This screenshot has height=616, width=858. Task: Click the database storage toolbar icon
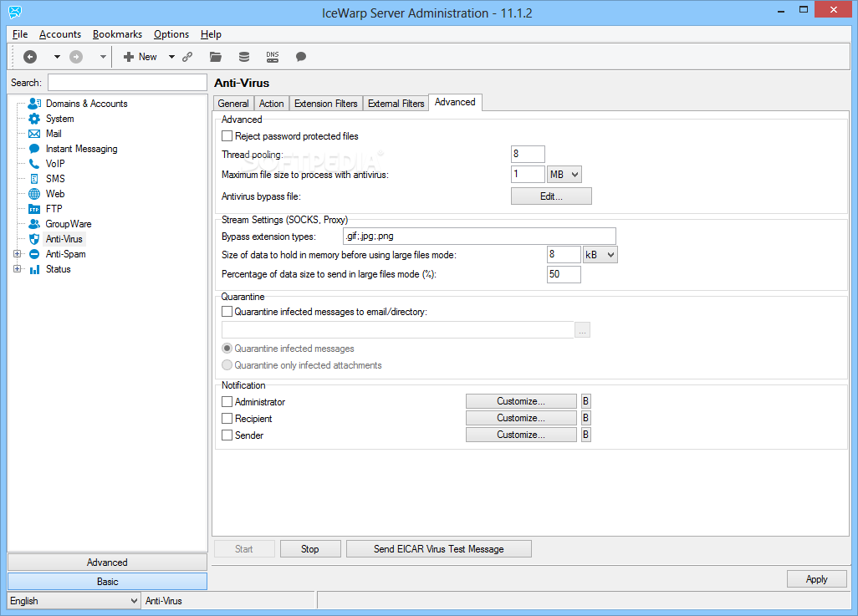coord(244,56)
